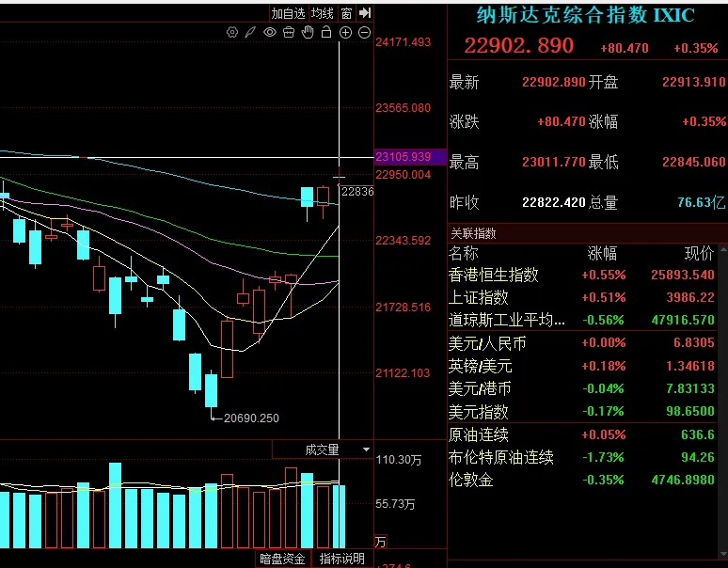
Task: Select 布伦特原油连续 row
Action: [x=582, y=458]
